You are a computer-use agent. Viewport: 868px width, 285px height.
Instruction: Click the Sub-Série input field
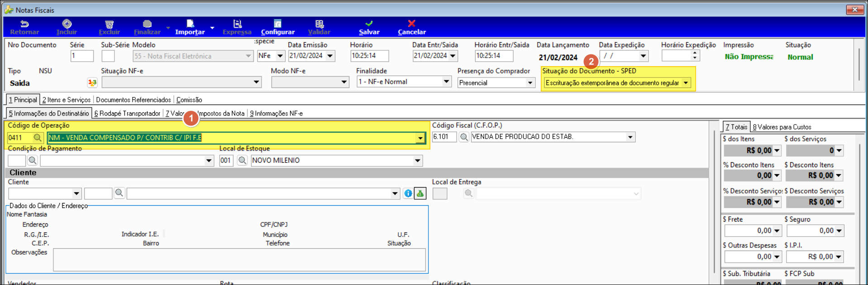[108, 56]
